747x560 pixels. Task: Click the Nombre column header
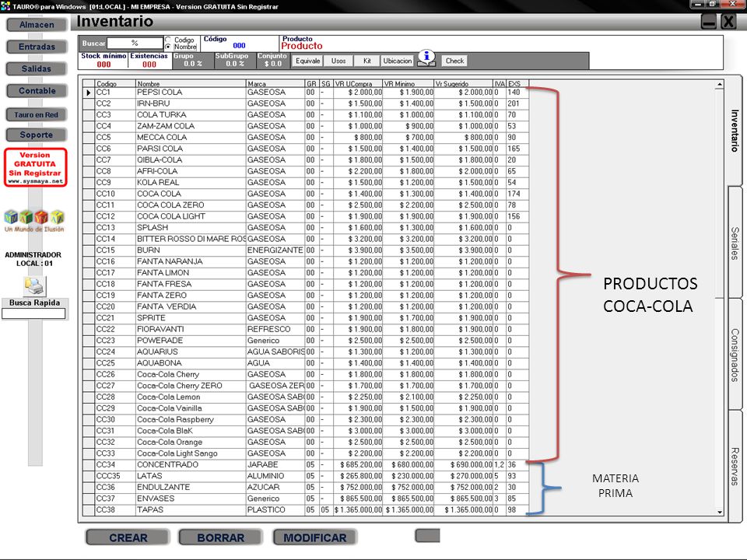[x=191, y=84]
